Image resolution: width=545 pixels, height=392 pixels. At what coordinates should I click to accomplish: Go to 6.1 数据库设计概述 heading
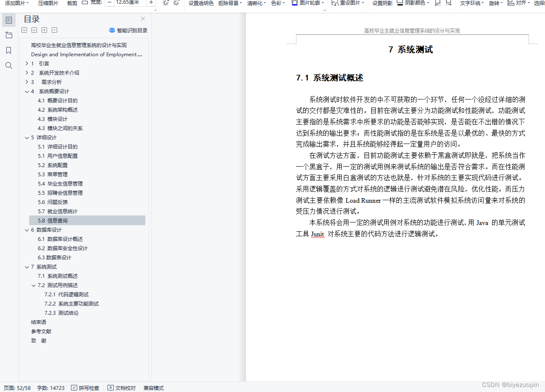click(60, 239)
